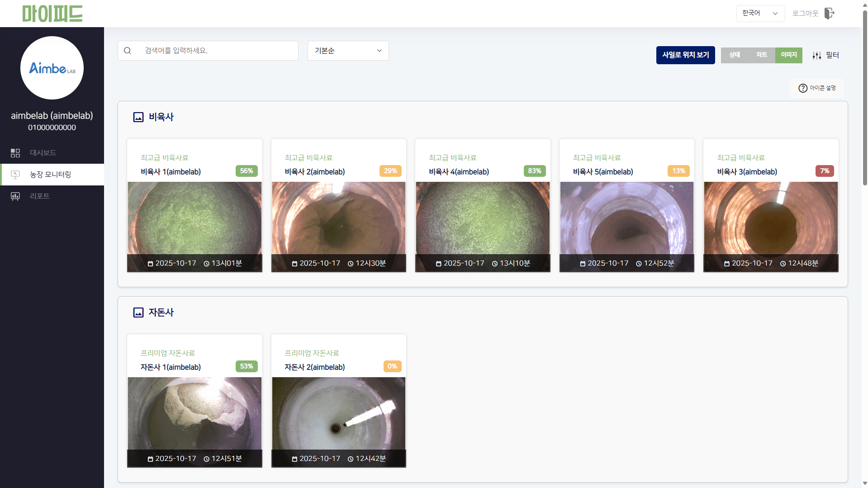868x488 pixels.
Task: Open the 필터 options panel
Action: tap(832, 55)
